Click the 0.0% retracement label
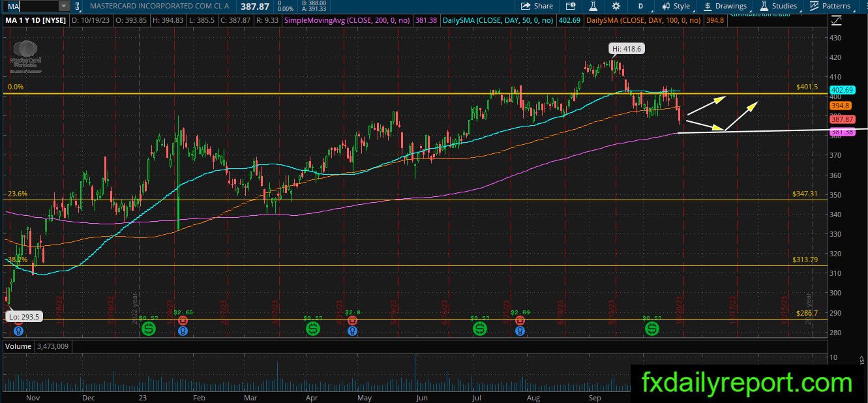This screenshot has width=868, height=403. click(x=15, y=87)
